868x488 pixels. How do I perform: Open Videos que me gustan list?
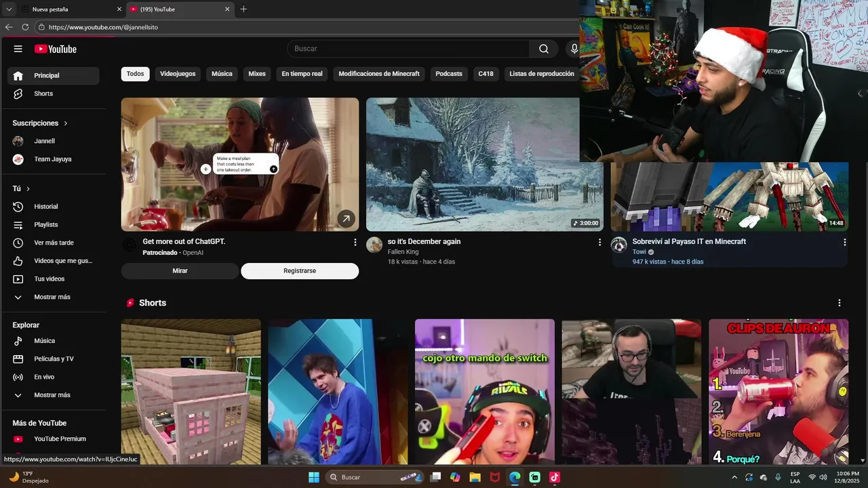pos(53,261)
